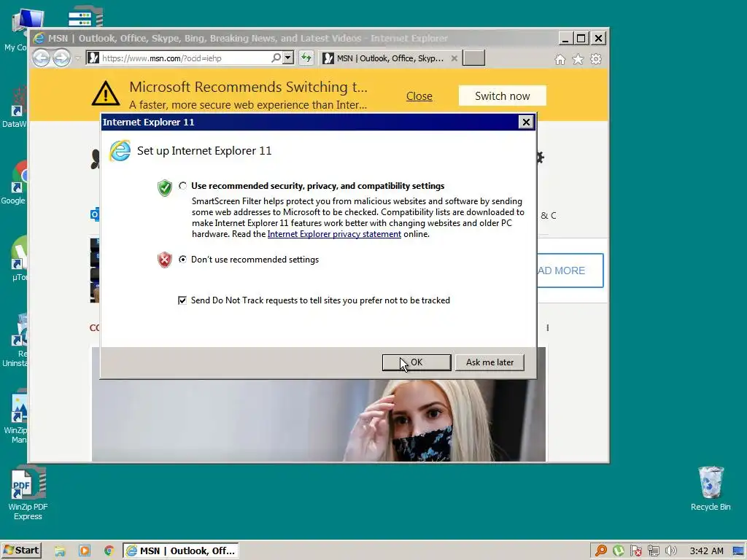Maximize the Internet Explorer window
This screenshot has height=560, width=747.
pyautogui.click(x=581, y=39)
